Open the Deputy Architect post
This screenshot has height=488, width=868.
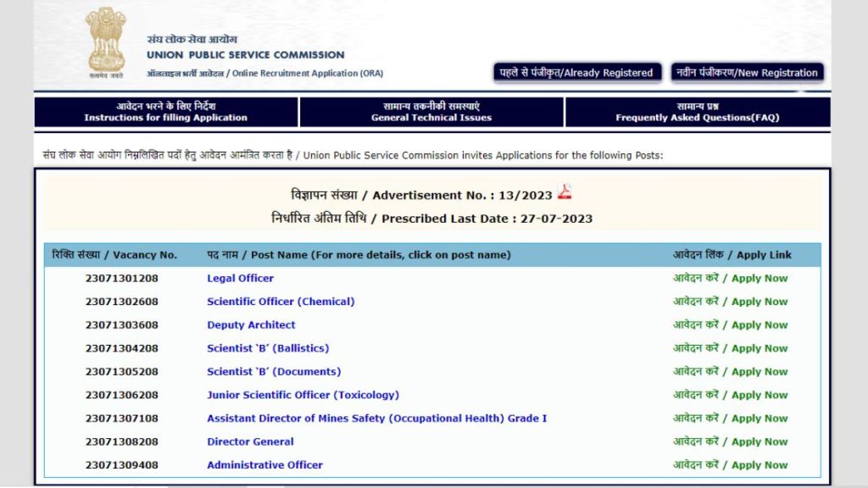pyautogui.click(x=251, y=324)
